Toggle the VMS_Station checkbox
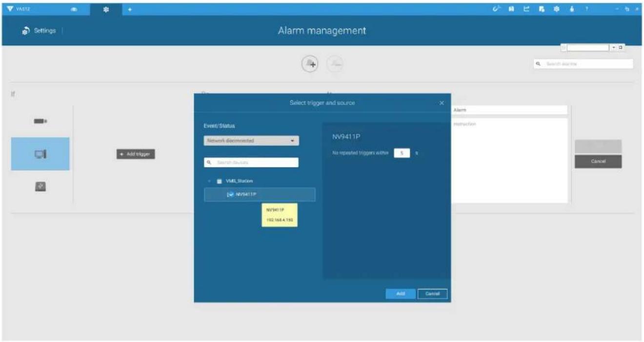The height and width of the screenshot is (342, 644). [x=220, y=181]
